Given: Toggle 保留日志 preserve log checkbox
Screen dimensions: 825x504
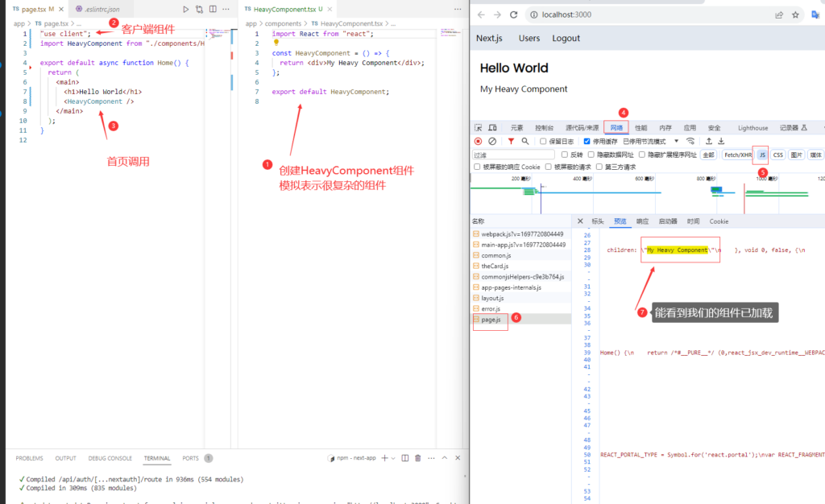Looking at the screenshot, I should (x=543, y=142).
